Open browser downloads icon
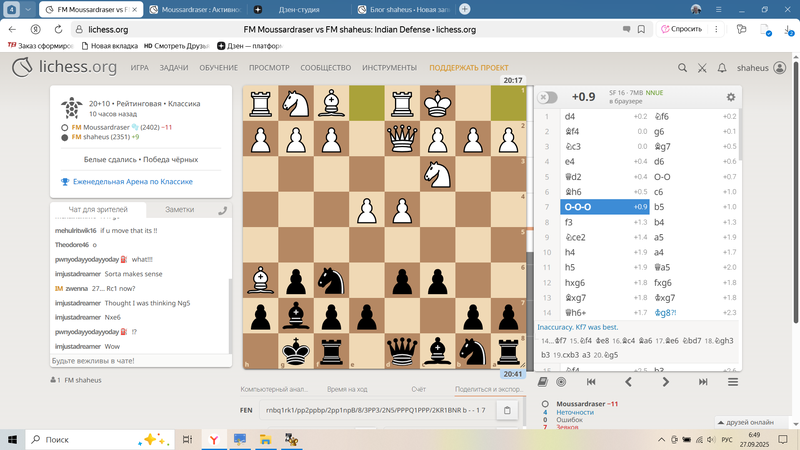Viewport: 800px width, 450px height. pyautogui.click(x=789, y=30)
